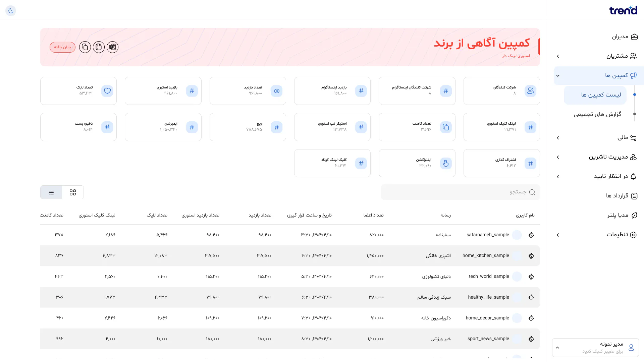644x362 pixels.
Task: Click the تعداد کامنت copy icon
Action: coord(446,127)
